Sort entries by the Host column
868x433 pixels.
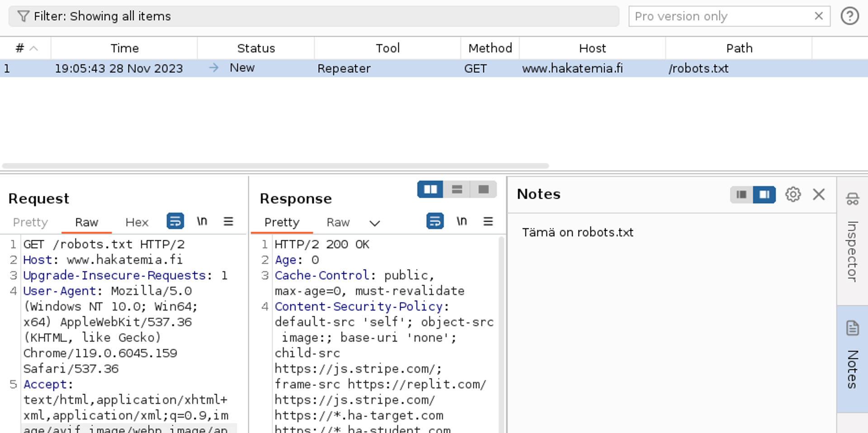click(x=592, y=48)
